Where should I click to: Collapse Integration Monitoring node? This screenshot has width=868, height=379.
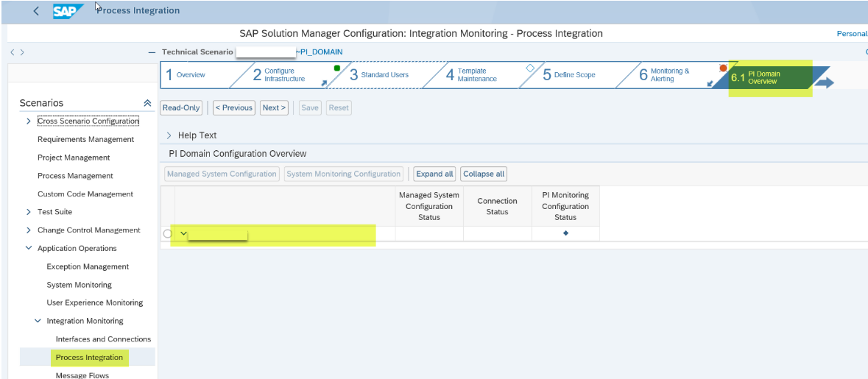tap(38, 321)
